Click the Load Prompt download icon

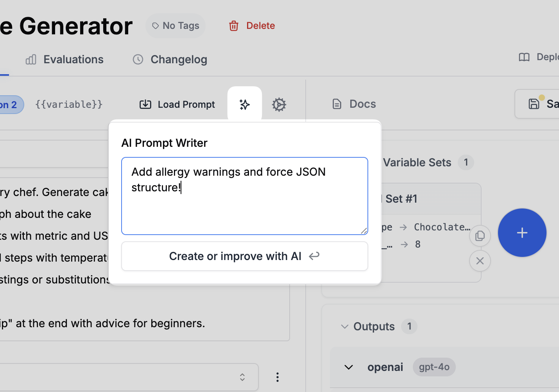(145, 104)
